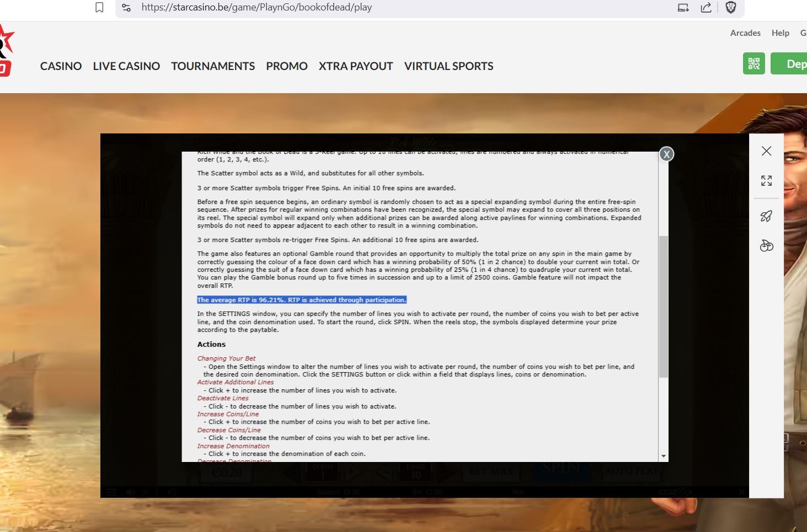Click the rules scrollbar down arrow
Viewport: 807px width, 532px height.
click(664, 456)
